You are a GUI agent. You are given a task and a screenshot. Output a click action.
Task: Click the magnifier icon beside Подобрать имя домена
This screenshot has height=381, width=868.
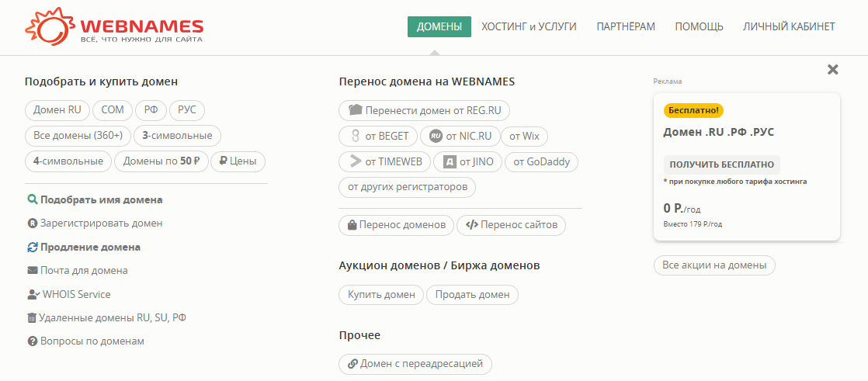32,199
